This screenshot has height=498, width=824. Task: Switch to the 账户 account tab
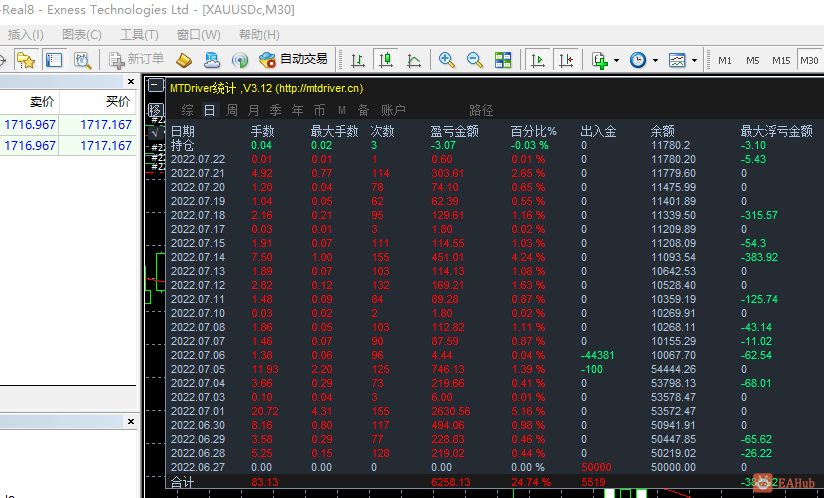[393, 110]
